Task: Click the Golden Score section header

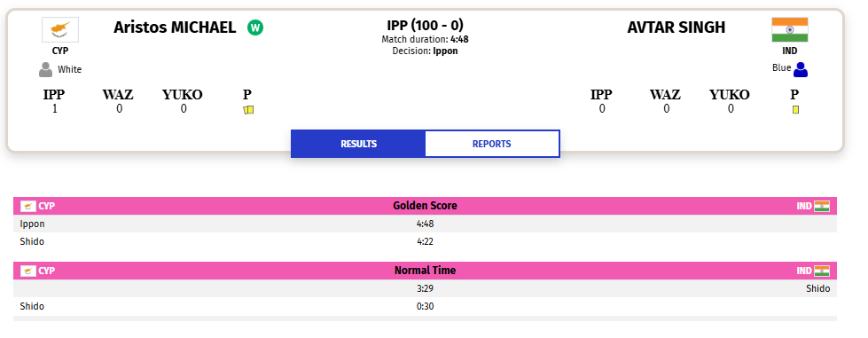Action: (x=426, y=206)
